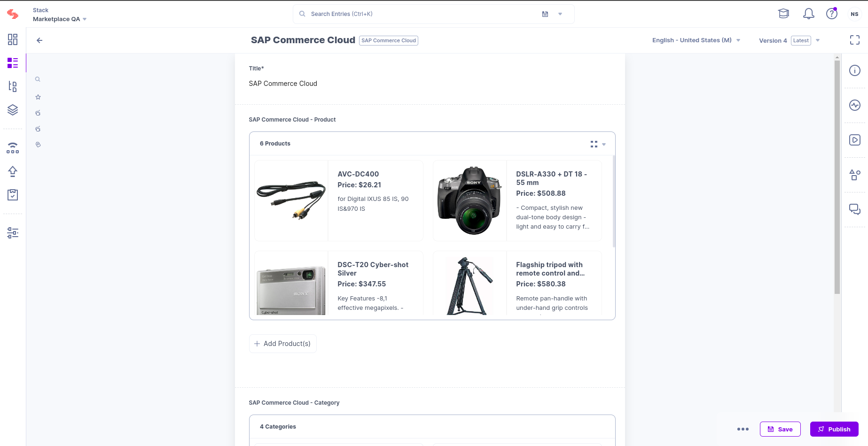Open the Publish Queue icon in sidebar

[13, 148]
